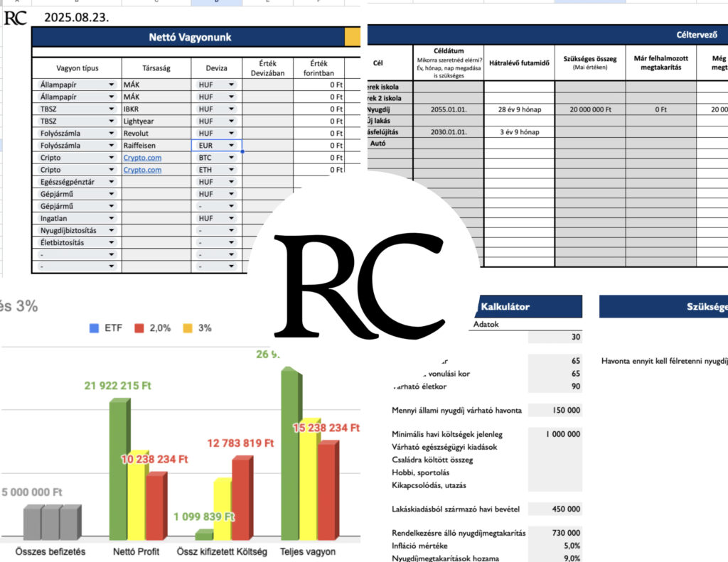Click the Céltervező header bar
This screenshot has width=728, height=562.
[x=547, y=34]
